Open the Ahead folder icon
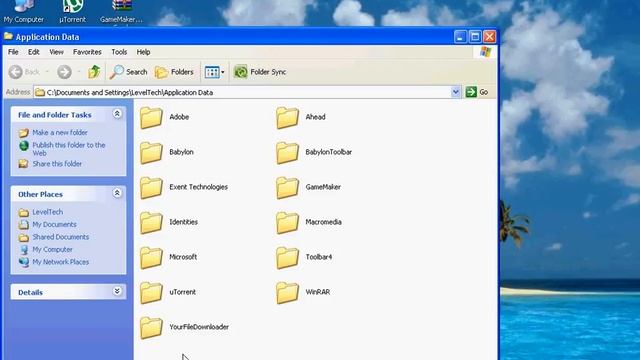Image resolution: width=640 pixels, height=360 pixels. point(287,118)
